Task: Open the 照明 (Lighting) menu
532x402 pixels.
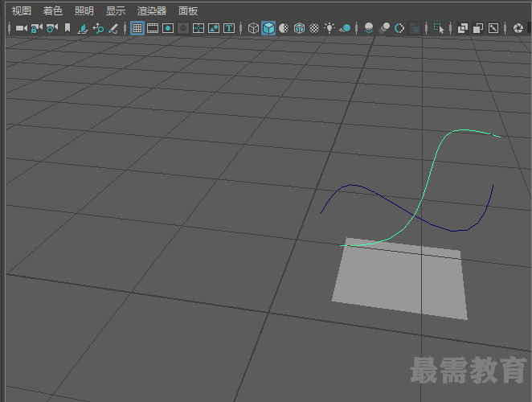Action: click(x=84, y=11)
